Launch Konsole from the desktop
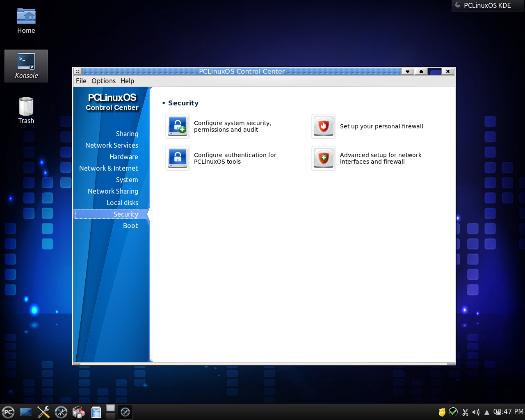The height and width of the screenshot is (420, 525). point(26,66)
